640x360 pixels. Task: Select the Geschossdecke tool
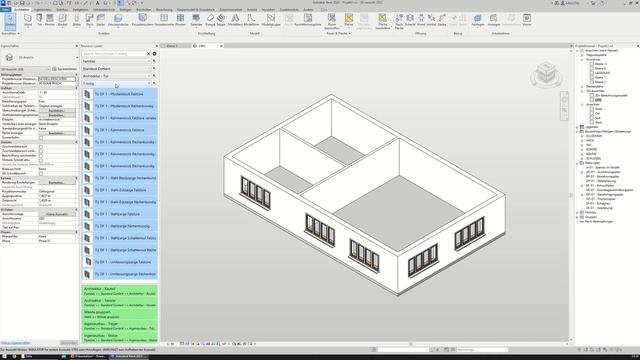click(x=118, y=20)
